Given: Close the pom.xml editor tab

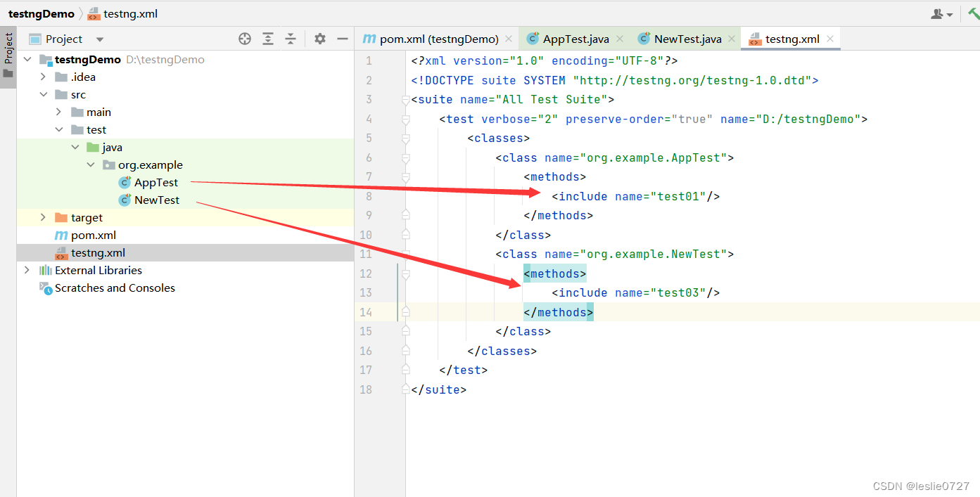Looking at the screenshot, I should point(509,39).
